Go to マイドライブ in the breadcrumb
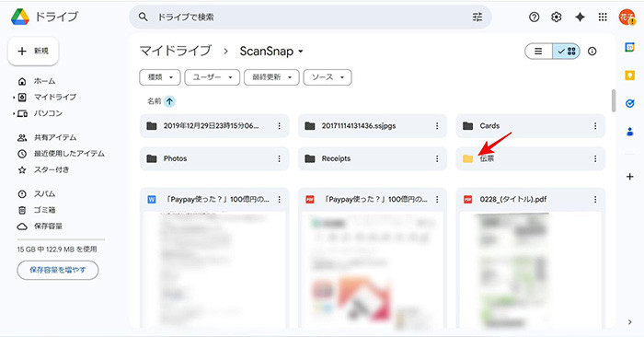Screen dimensions: 644x337 176,51
